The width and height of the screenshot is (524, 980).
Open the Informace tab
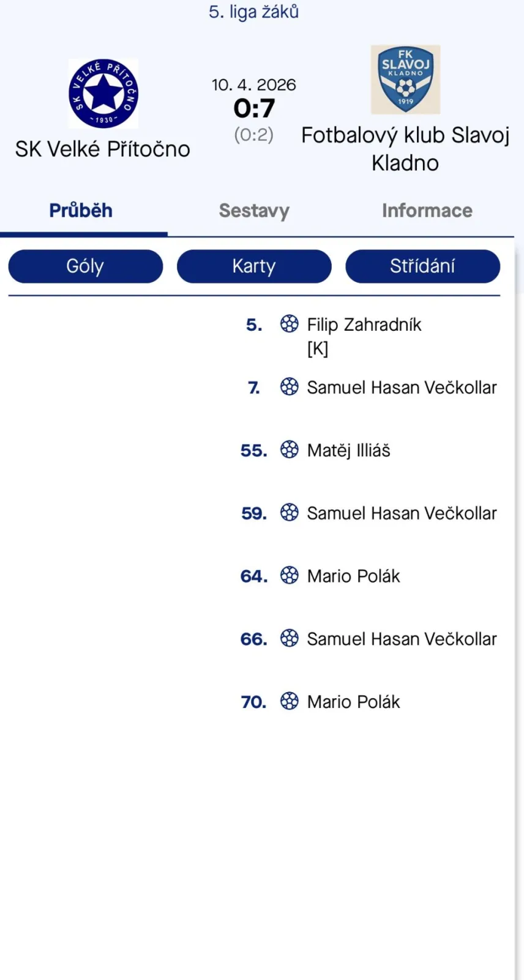pyautogui.click(x=427, y=211)
